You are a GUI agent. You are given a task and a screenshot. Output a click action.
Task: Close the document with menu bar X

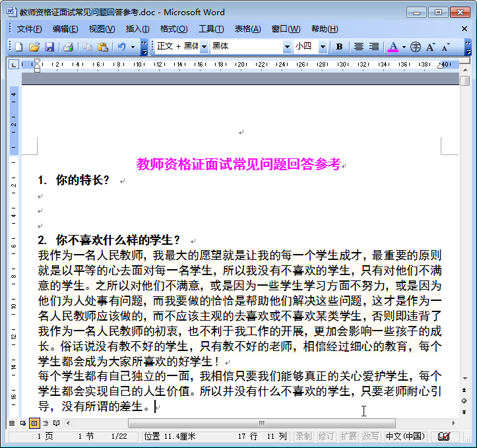point(464,29)
